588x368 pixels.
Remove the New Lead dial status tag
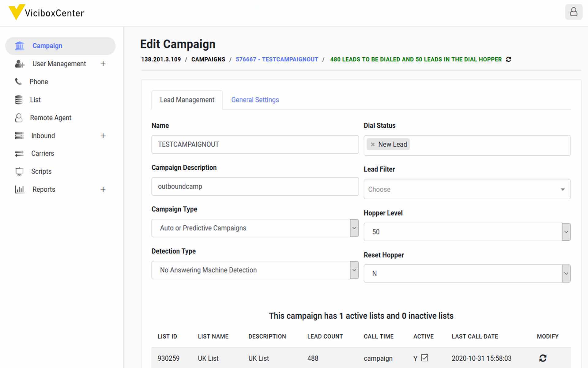pos(372,144)
